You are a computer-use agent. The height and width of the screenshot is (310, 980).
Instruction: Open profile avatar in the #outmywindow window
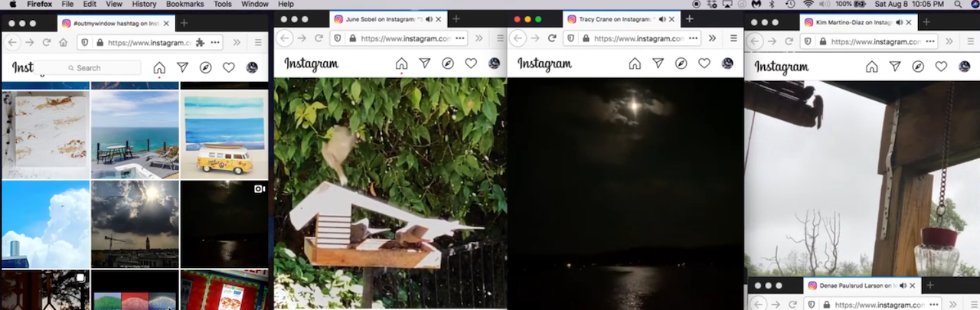[x=252, y=67]
